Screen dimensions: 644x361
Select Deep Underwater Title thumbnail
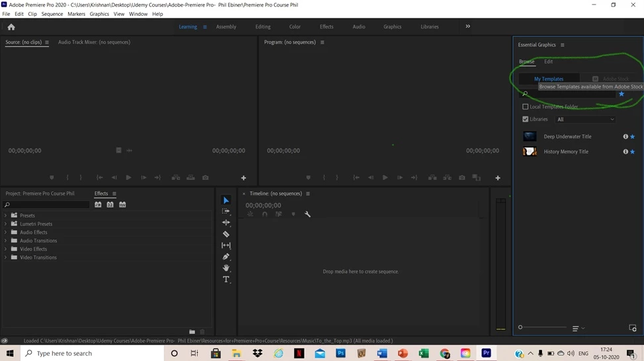(529, 137)
